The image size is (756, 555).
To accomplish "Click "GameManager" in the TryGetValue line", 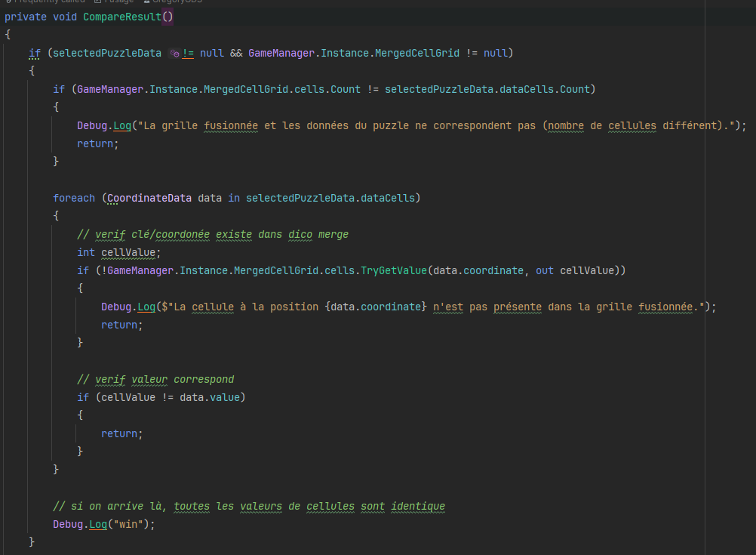I will coord(140,271).
